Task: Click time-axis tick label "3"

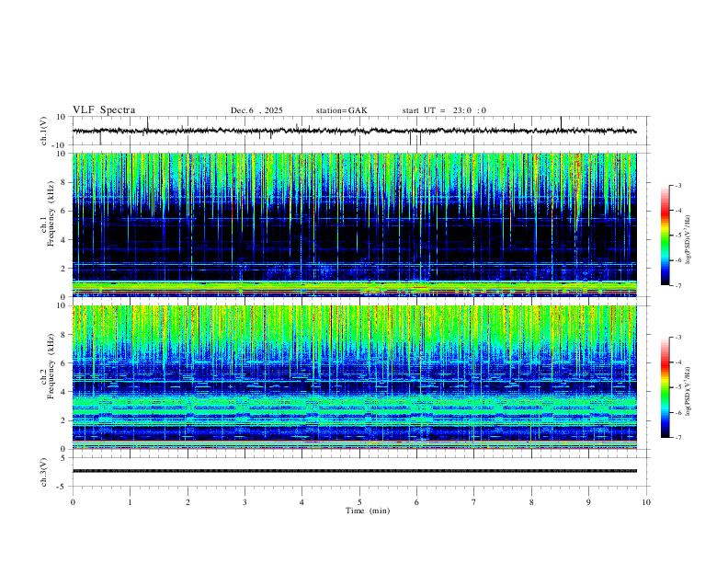Action: click(x=245, y=502)
